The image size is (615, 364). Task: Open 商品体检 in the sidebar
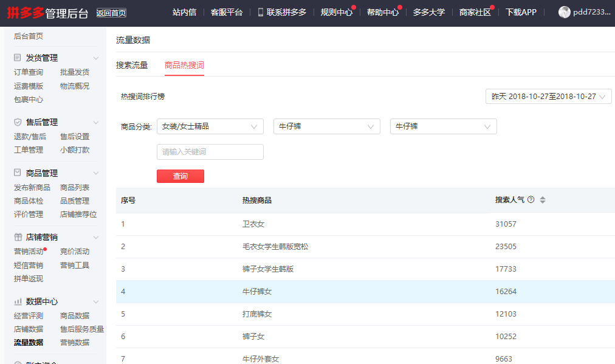[x=28, y=201]
